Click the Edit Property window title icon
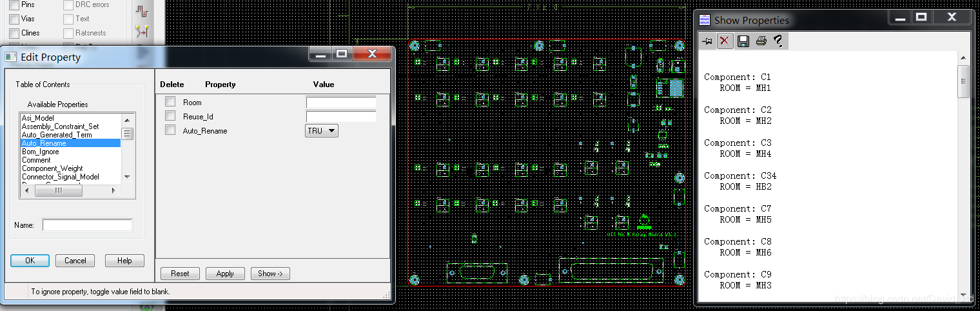Viewport: 980px width, 311px height. 11,57
